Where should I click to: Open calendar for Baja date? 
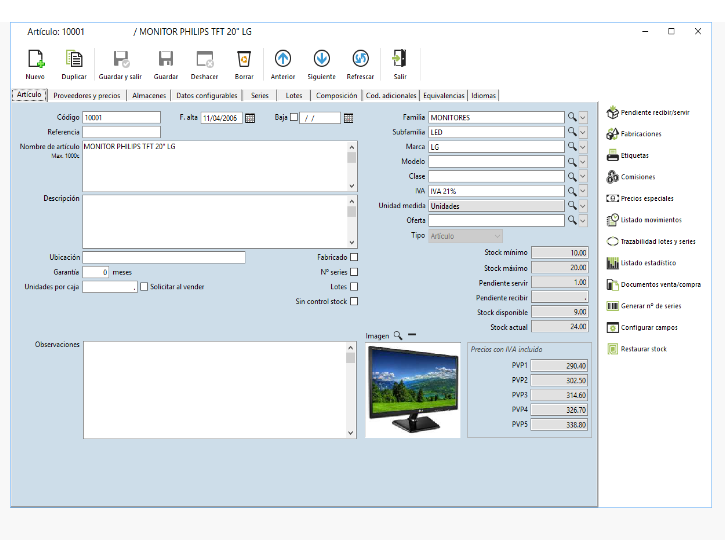[x=349, y=118]
